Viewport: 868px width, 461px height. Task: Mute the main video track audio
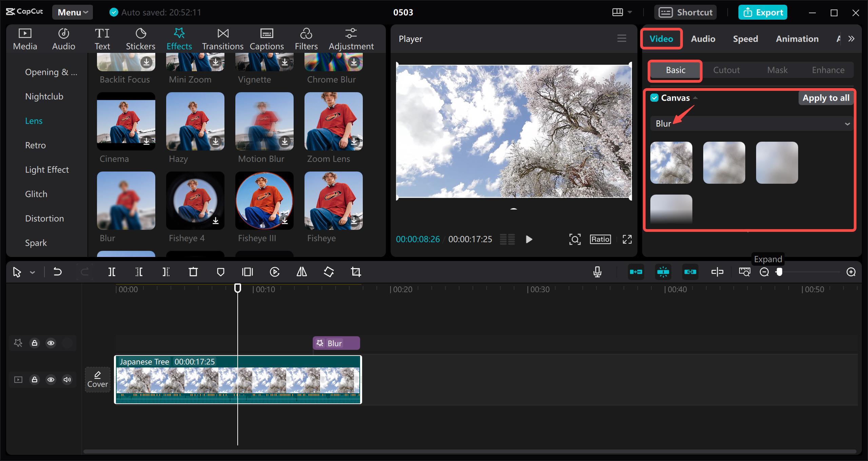(67, 380)
